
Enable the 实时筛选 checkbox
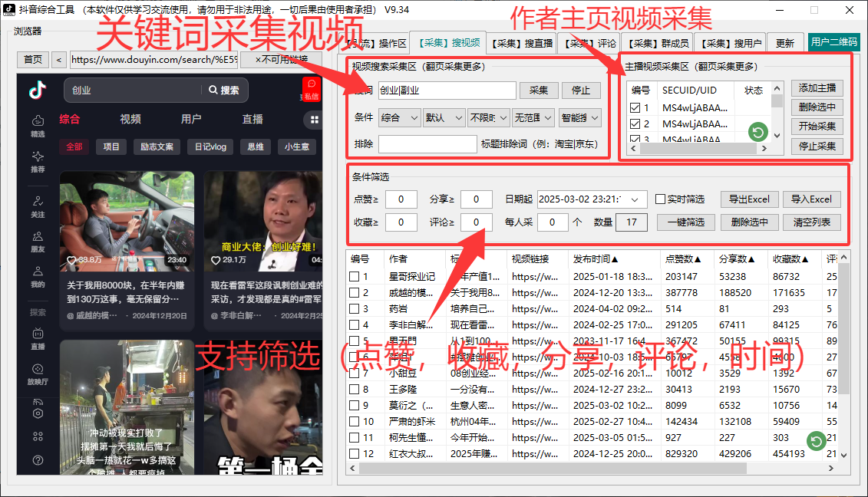pyautogui.click(x=660, y=199)
